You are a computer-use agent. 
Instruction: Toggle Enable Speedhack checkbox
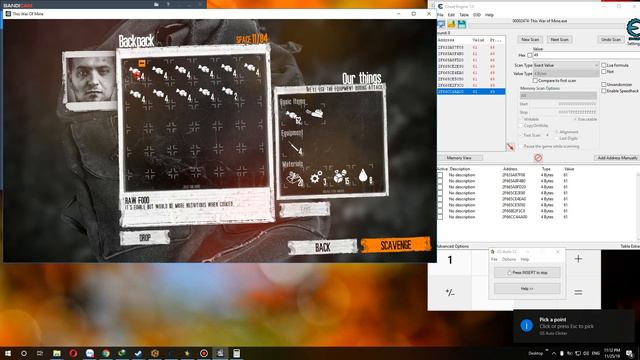(603, 91)
